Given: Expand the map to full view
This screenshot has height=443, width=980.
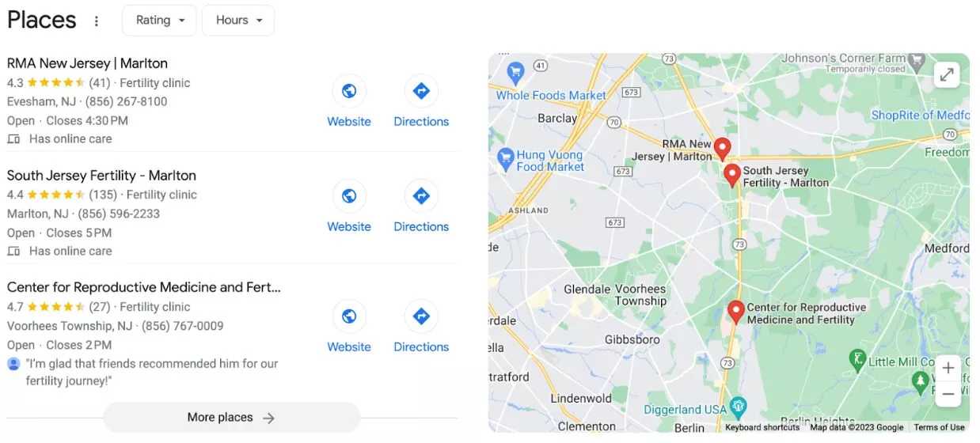Looking at the screenshot, I should point(947,75).
